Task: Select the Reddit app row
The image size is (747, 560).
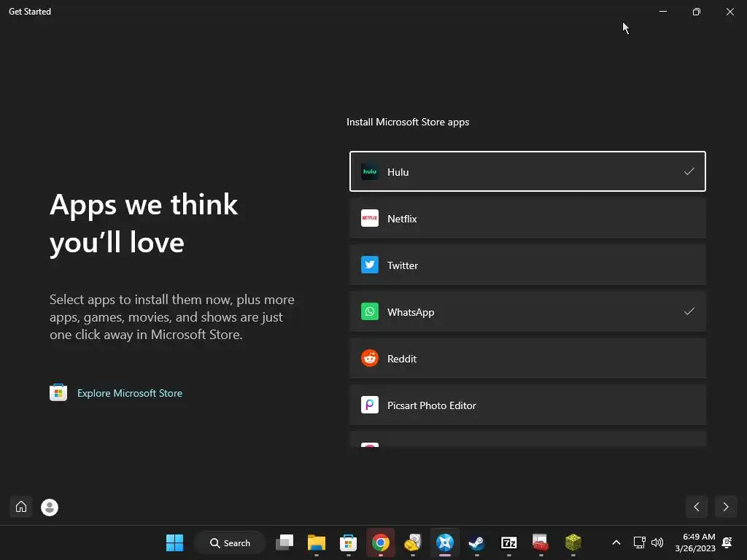Action: click(x=527, y=358)
